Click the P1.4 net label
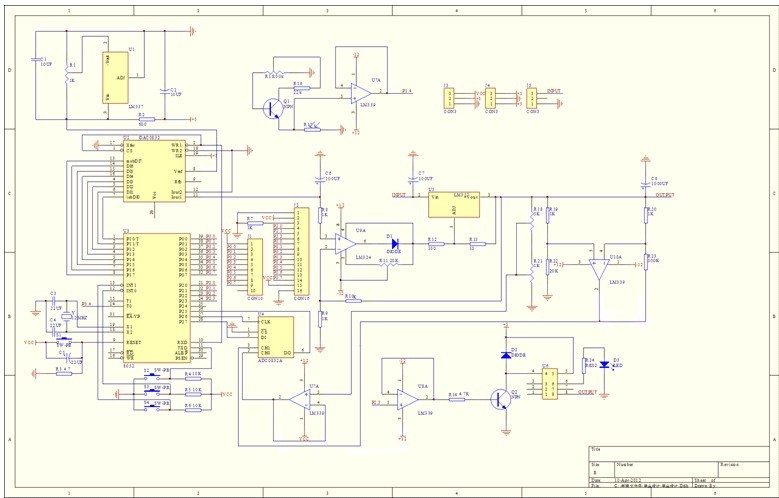 pos(407,91)
